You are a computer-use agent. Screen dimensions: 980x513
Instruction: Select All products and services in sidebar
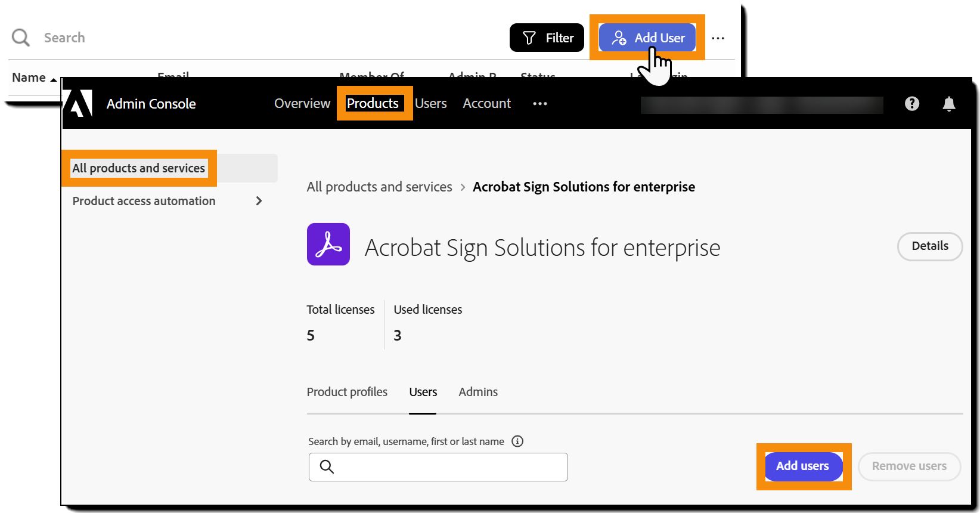coord(139,168)
